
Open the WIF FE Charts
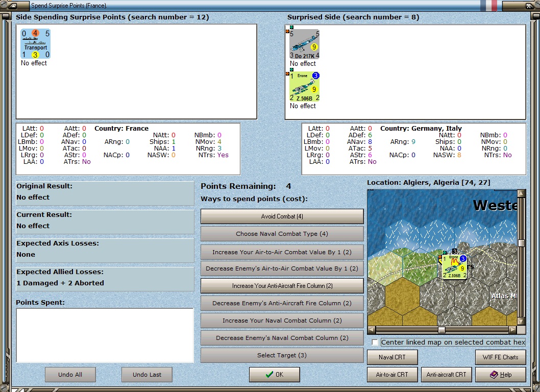pos(500,357)
